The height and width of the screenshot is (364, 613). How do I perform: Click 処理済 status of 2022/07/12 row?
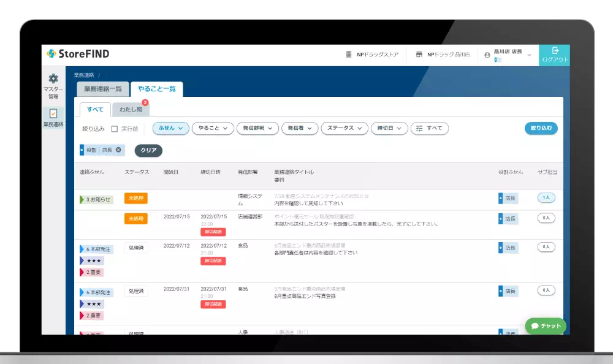[137, 248]
